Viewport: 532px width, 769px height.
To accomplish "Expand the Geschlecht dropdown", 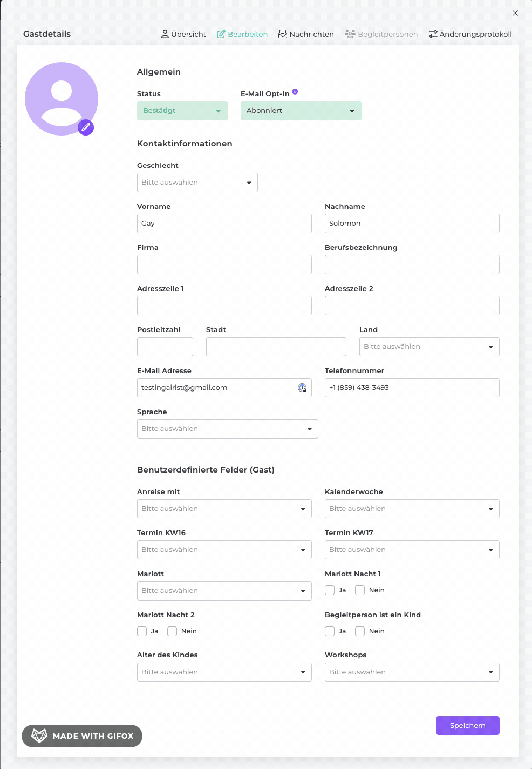I will (197, 183).
